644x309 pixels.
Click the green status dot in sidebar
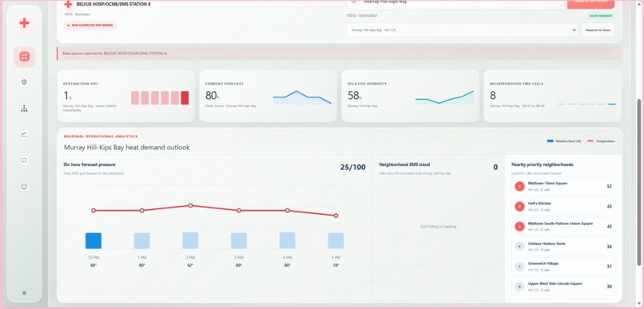click(x=24, y=293)
